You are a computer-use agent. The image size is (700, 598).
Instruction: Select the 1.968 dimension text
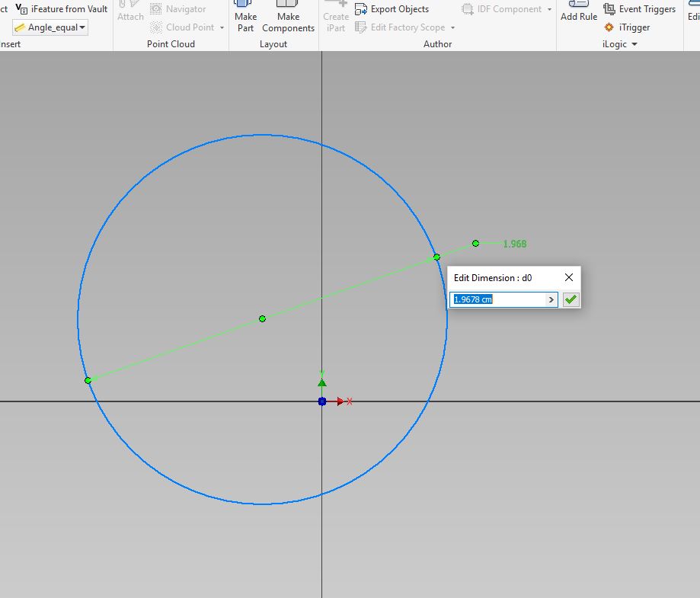click(x=515, y=244)
